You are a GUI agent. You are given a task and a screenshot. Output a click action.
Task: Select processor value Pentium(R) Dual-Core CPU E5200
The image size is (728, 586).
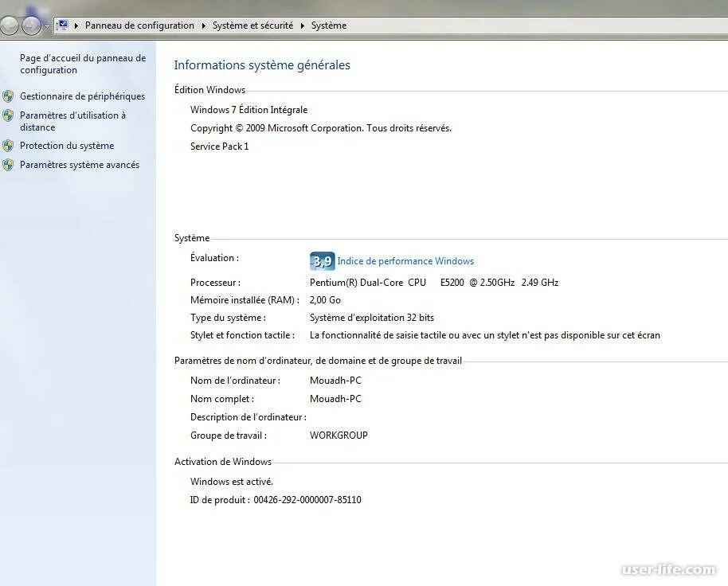[x=433, y=283]
